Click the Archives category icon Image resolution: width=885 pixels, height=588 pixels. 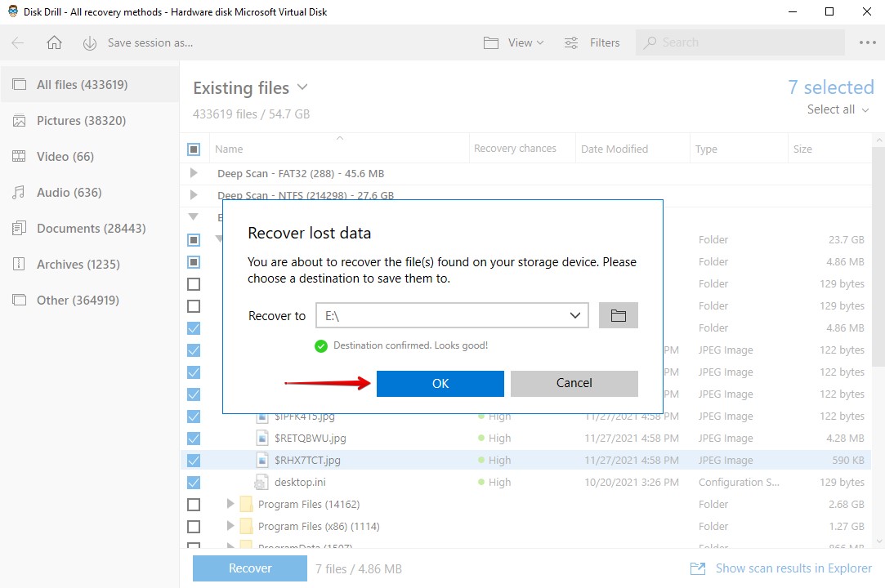pos(19,264)
